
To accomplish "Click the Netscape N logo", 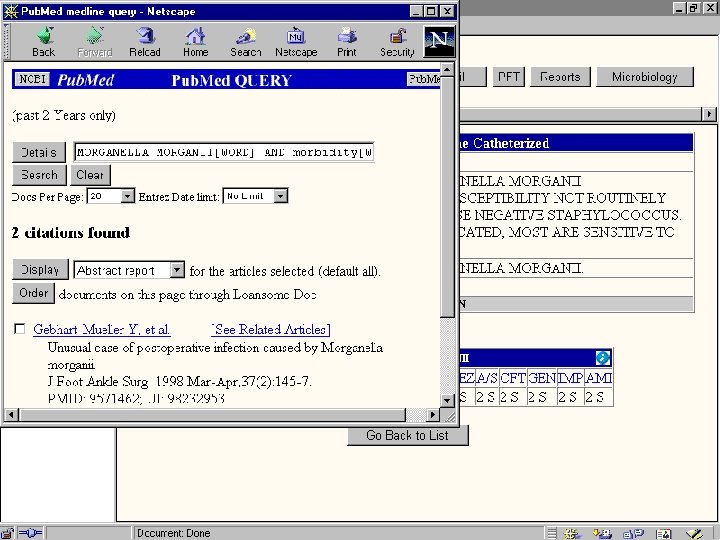I will click(439, 41).
